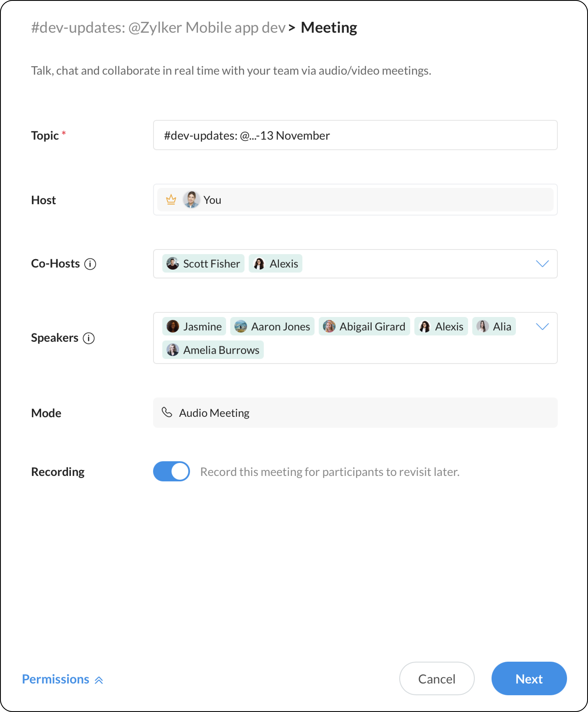
Task: Click the host profile avatar
Action: (191, 200)
